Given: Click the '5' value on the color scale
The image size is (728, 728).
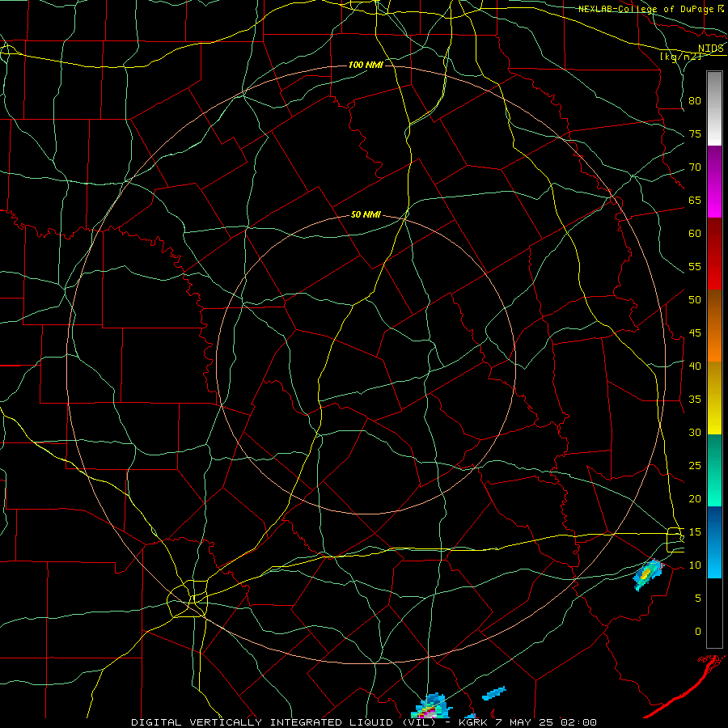Looking at the screenshot, I should pyautogui.click(x=698, y=598).
